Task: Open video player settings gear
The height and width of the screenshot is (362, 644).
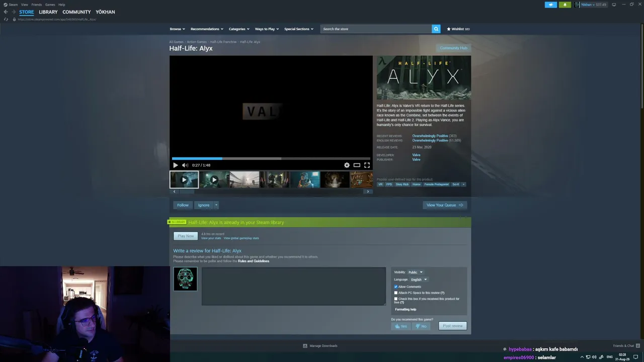Action: coord(347,165)
